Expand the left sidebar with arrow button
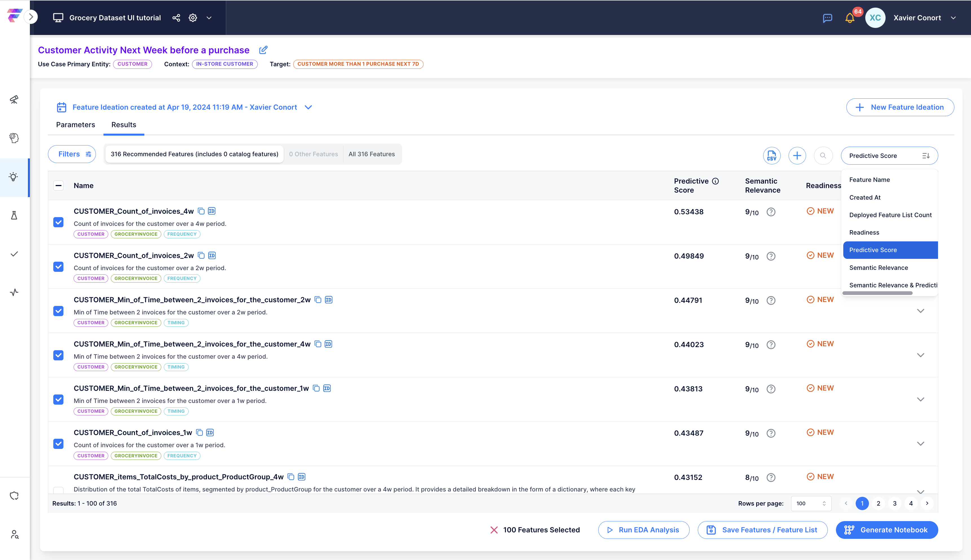Viewport: 971px width, 560px height. (31, 17)
